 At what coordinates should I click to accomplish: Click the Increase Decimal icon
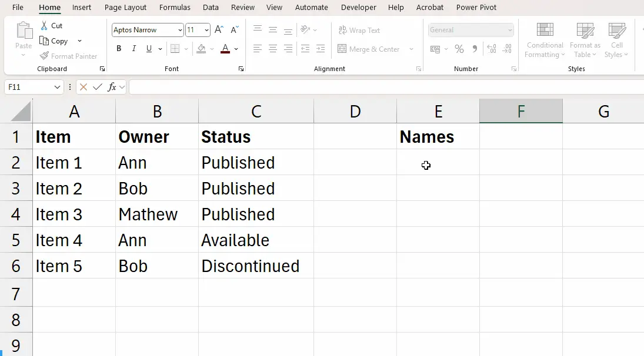tap(492, 49)
